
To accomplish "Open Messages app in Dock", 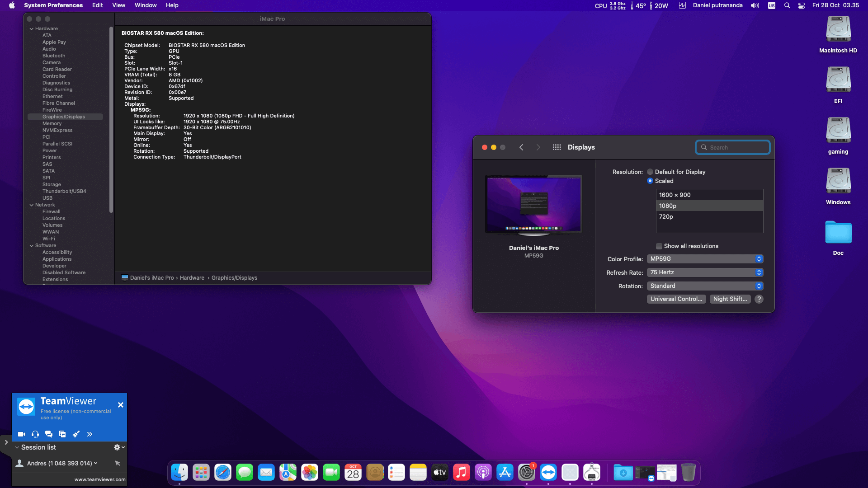I will pyautogui.click(x=245, y=473).
